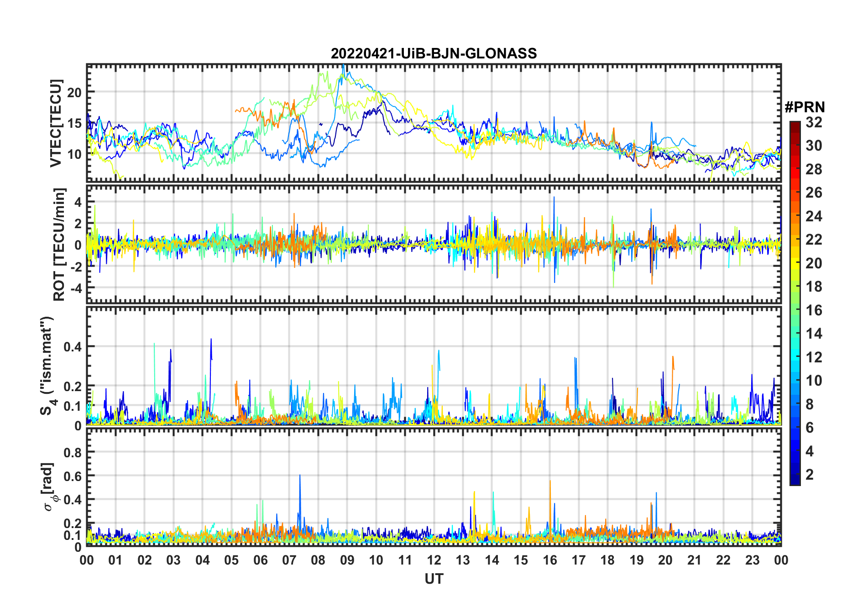Image resolution: width=868 pixels, height=607 pixels.
Task: Click the VTEC y-axis tick label 15
Action: point(74,123)
